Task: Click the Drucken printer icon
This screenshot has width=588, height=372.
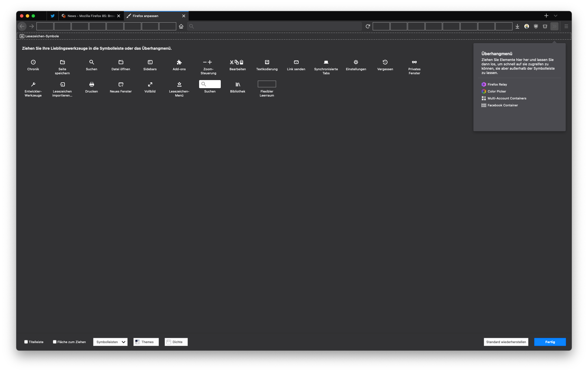Action: [91, 84]
